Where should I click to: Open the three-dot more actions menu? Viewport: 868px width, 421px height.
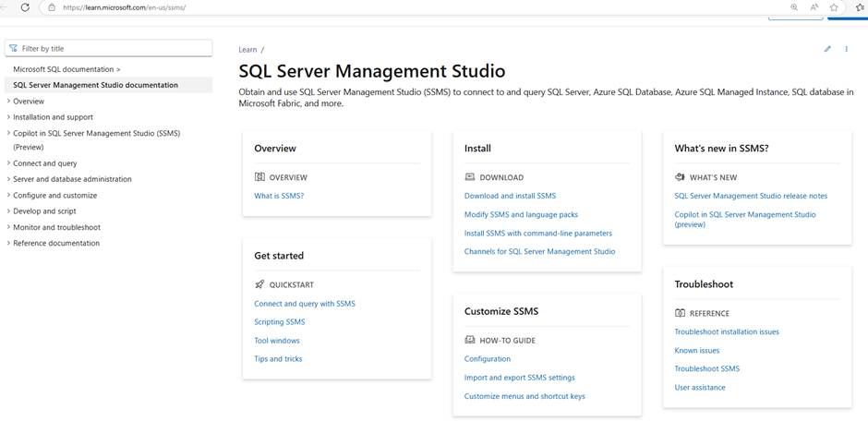847,49
